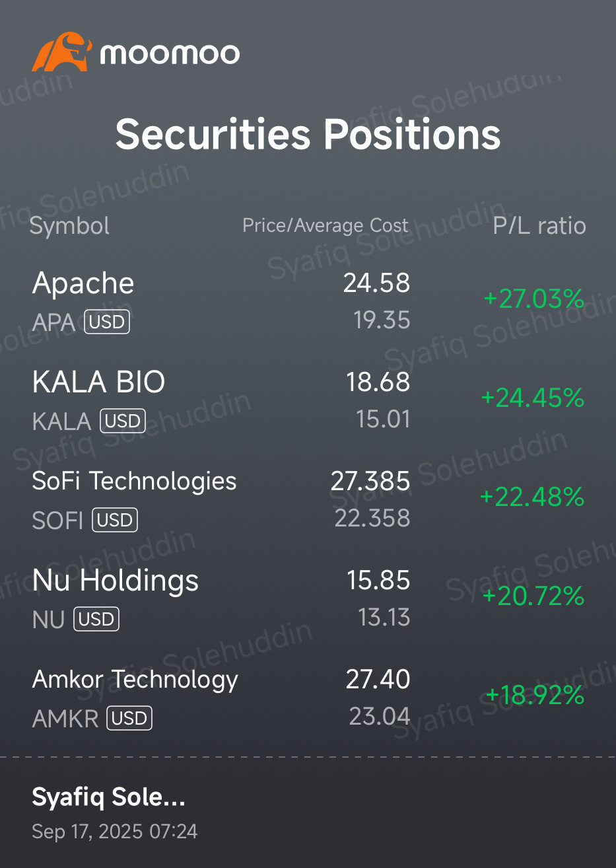Click the +27.03% Apache profit ratio
This screenshot has height=868, width=616.
(534, 299)
